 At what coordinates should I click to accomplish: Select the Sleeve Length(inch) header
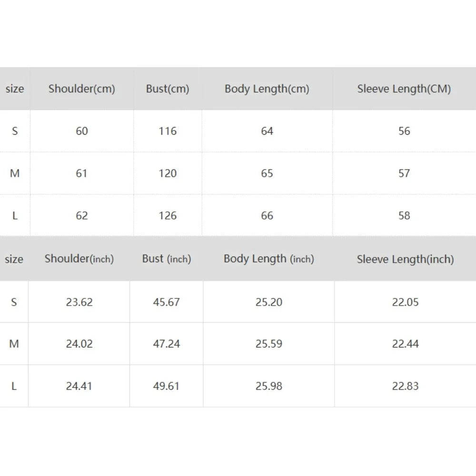(x=406, y=259)
